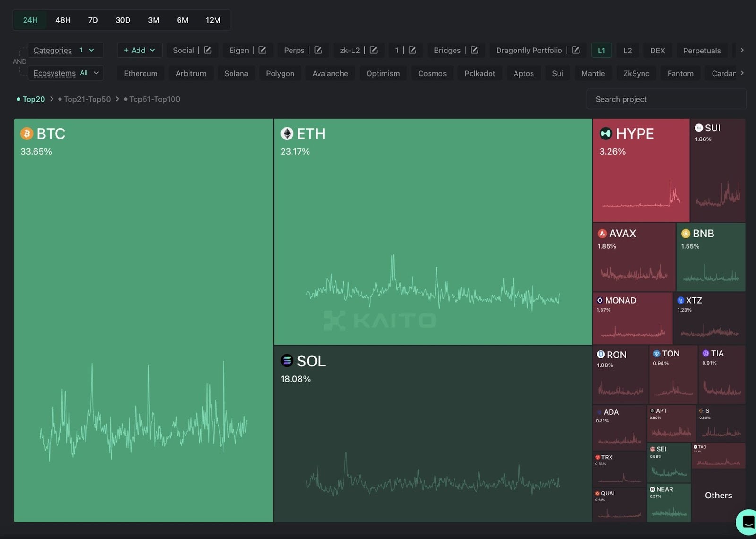The image size is (756, 539).
Task: Edit the zk-L2 category with pencil icon
Action: [x=373, y=50]
